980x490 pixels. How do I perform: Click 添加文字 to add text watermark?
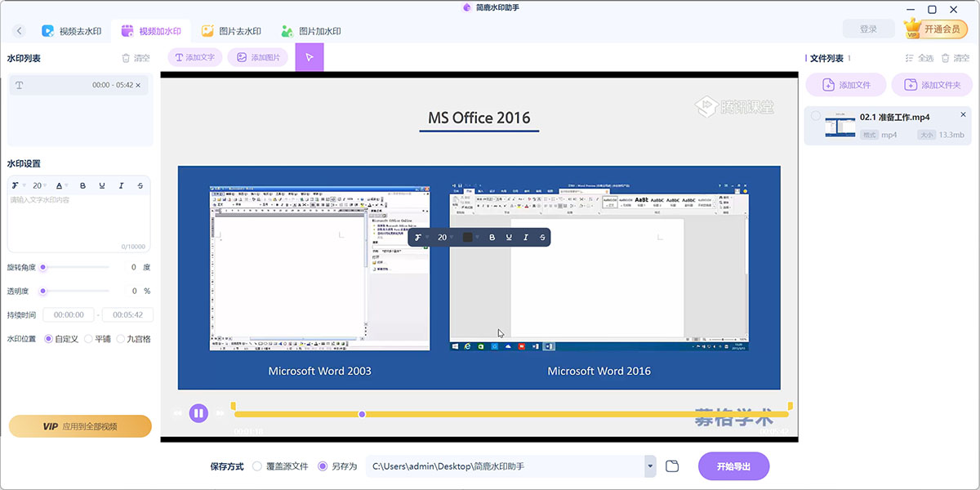194,58
